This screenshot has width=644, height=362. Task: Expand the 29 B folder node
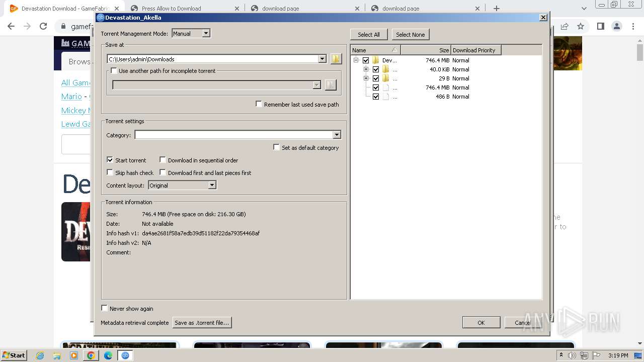click(366, 78)
